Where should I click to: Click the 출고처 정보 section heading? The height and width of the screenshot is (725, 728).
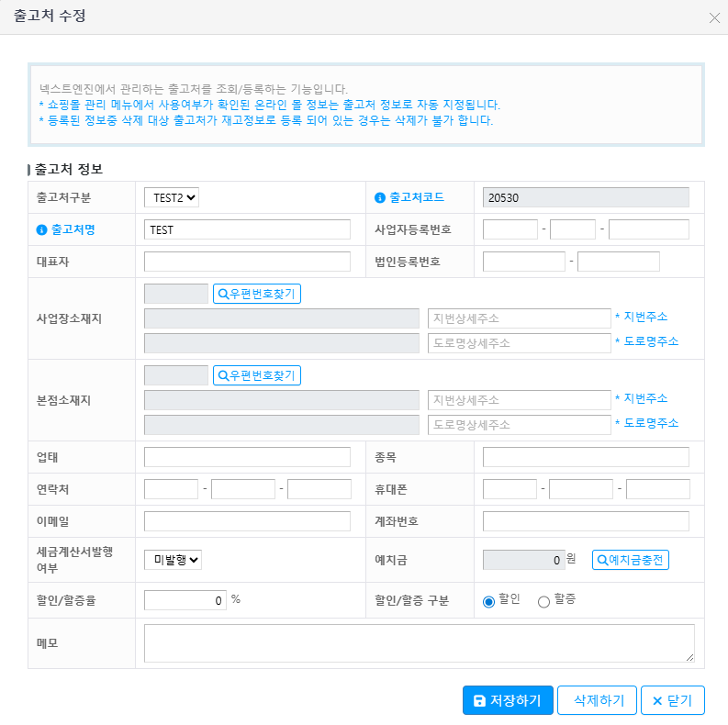(x=68, y=169)
